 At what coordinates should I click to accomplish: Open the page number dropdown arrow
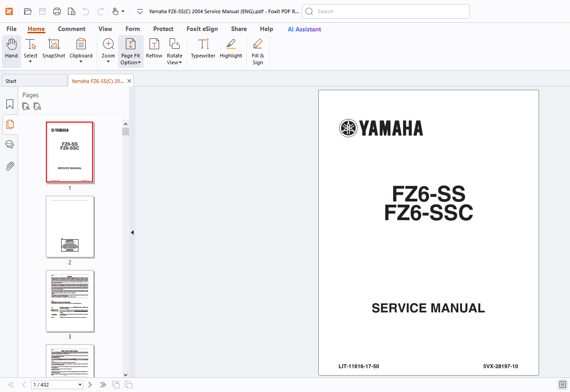pyautogui.click(x=80, y=385)
